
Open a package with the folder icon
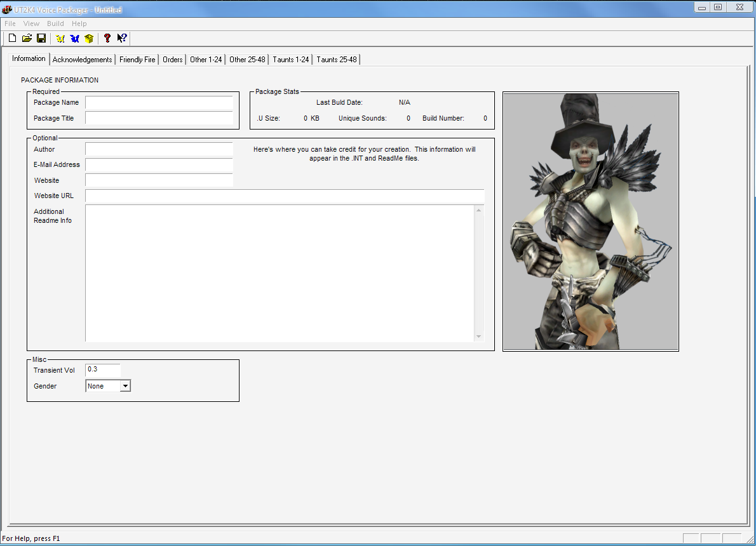point(27,39)
